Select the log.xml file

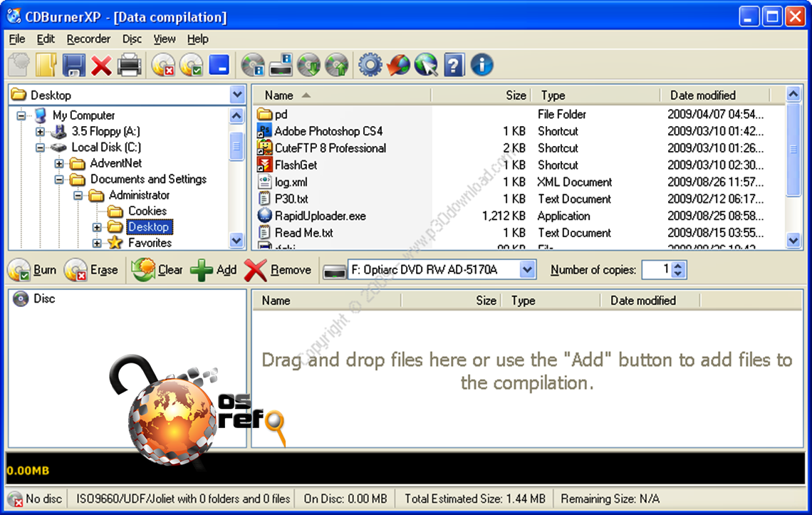[x=283, y=182]
